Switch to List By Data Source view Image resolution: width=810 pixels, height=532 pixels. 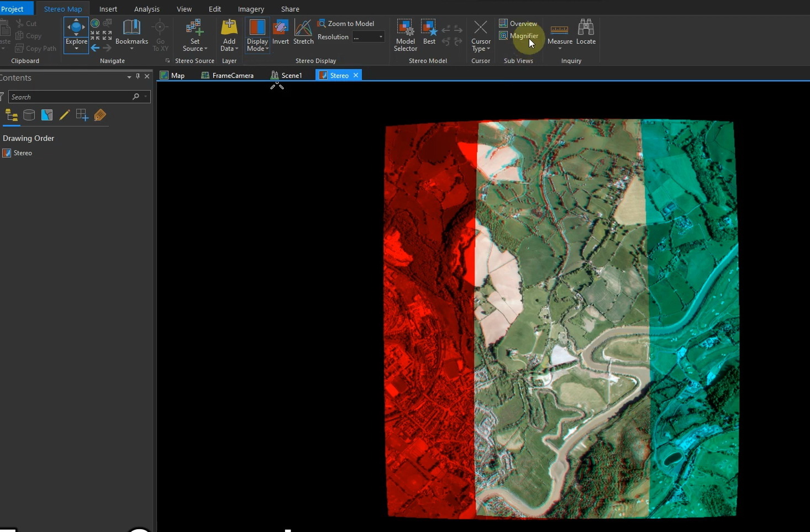(29, 115)
